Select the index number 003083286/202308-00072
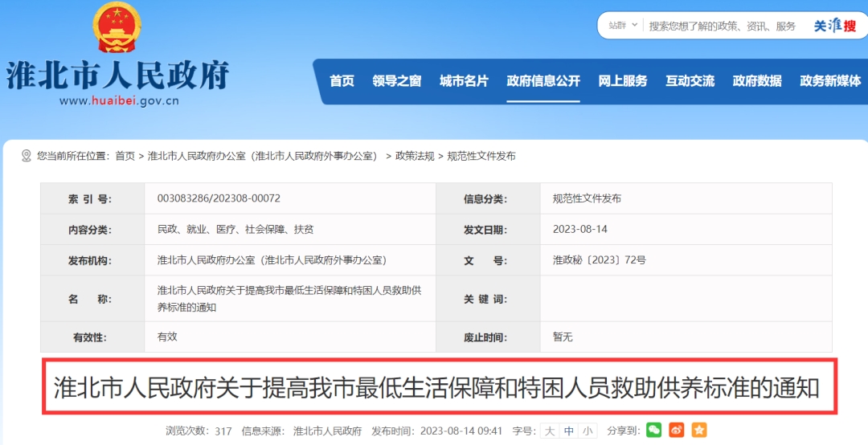The width and height of the screenshot is (868, 445). point(219,198)
